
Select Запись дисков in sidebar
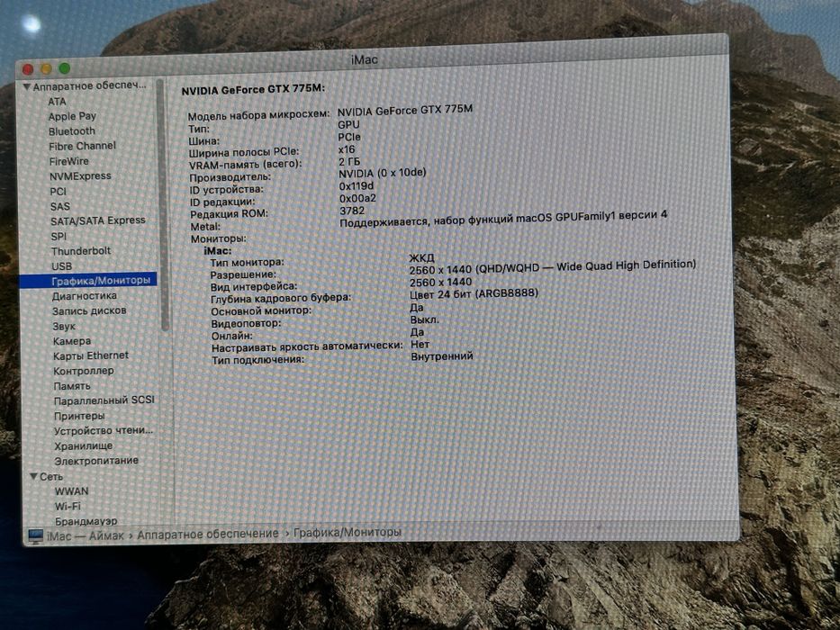89,310
